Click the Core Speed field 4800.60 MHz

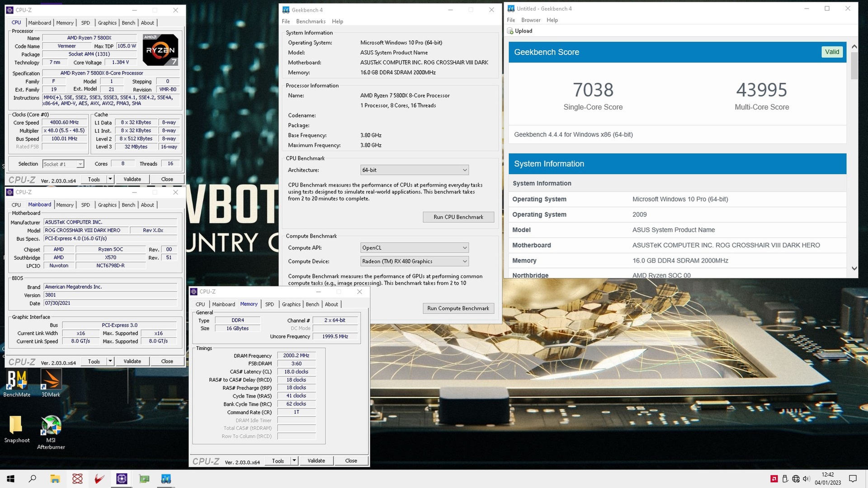pyautogui.click(x=64, y=122)
